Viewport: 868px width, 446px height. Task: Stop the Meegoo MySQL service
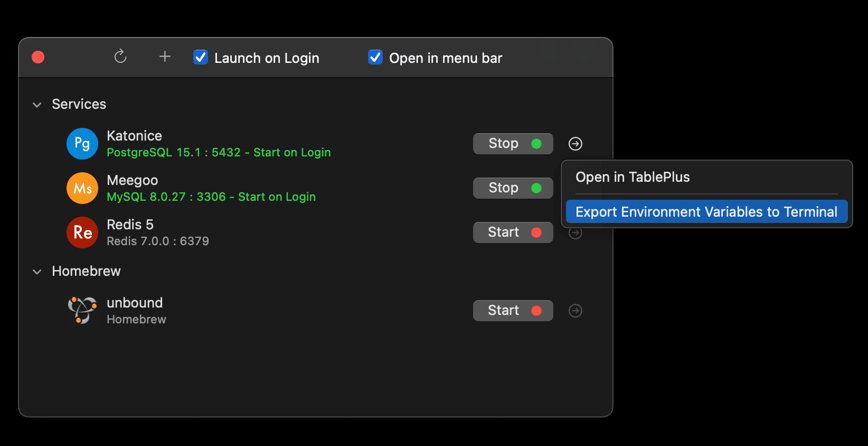pos(513,188)
